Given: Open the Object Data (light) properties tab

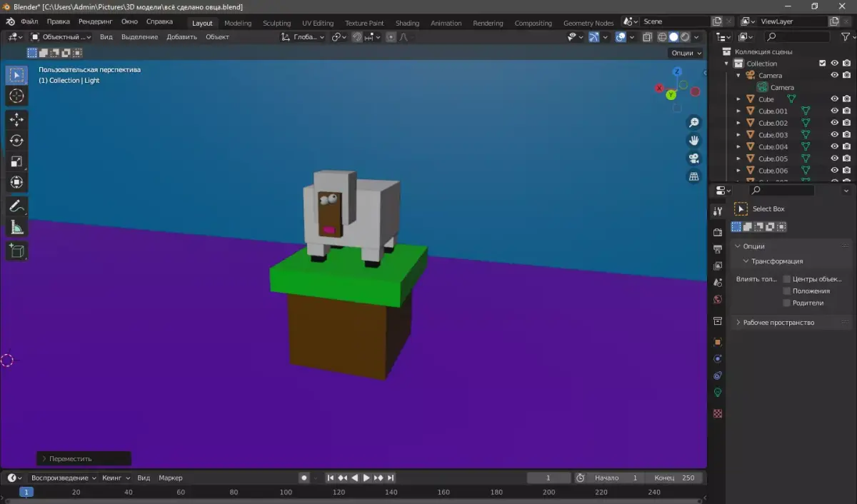Looking at the screenshot, I should [718, 393].
